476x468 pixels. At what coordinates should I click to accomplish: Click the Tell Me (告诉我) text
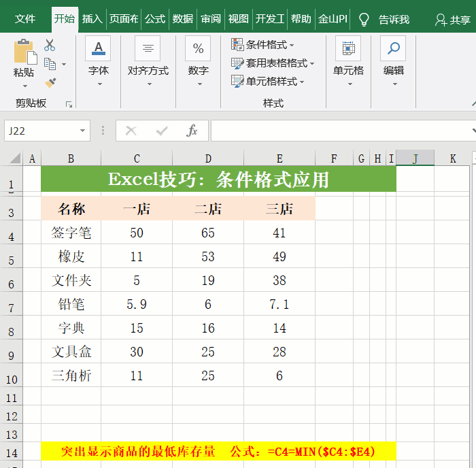394,20
